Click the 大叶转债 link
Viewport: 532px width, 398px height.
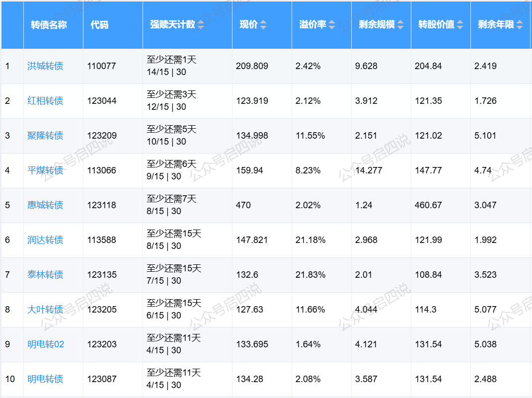pos(45,310)
